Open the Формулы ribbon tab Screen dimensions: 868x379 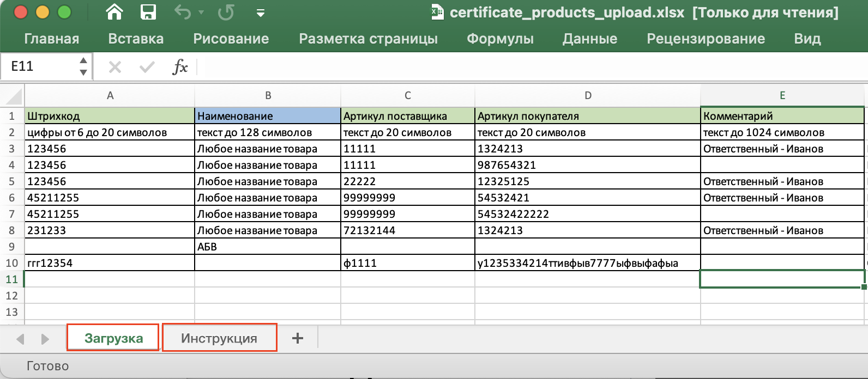[x=500, y=39]
